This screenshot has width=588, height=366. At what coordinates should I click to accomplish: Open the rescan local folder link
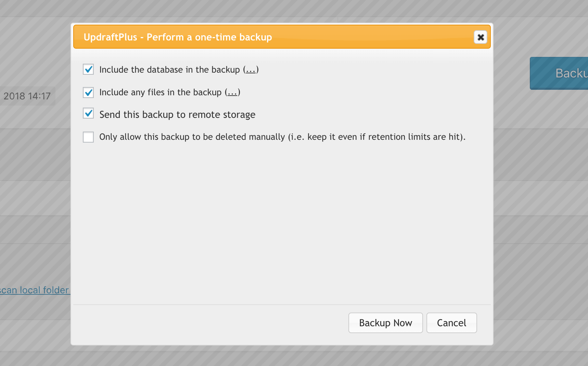pos(34,290)
